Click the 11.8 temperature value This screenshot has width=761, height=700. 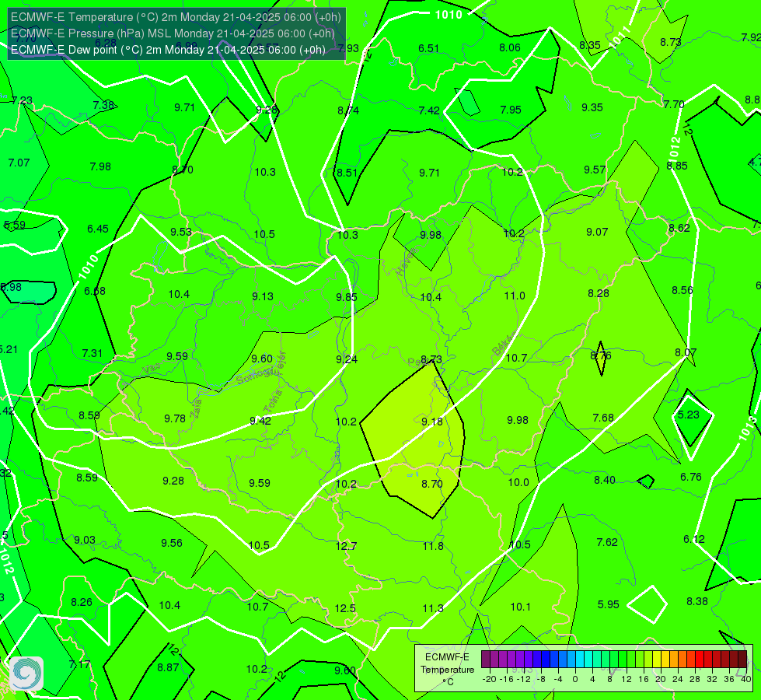(433, 546)
